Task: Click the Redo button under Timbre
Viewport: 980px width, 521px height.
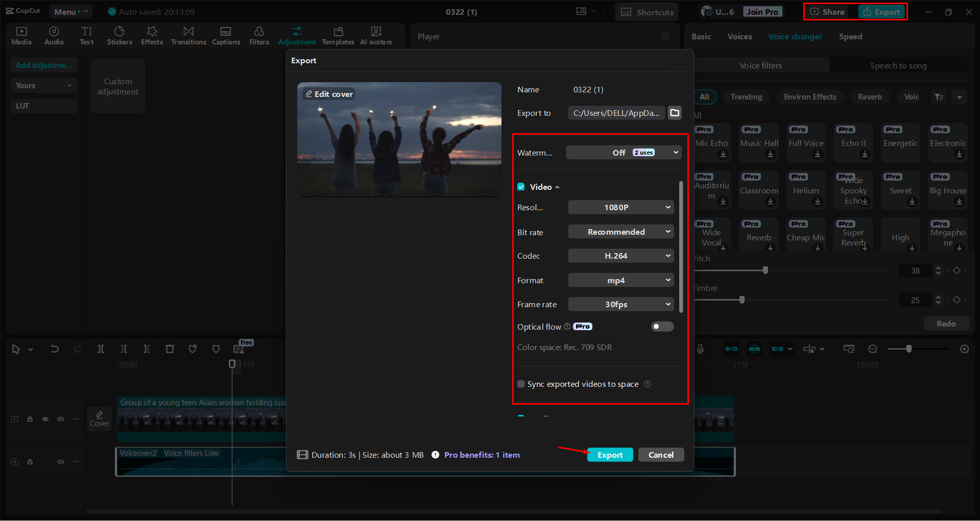Action: point(946,324)
